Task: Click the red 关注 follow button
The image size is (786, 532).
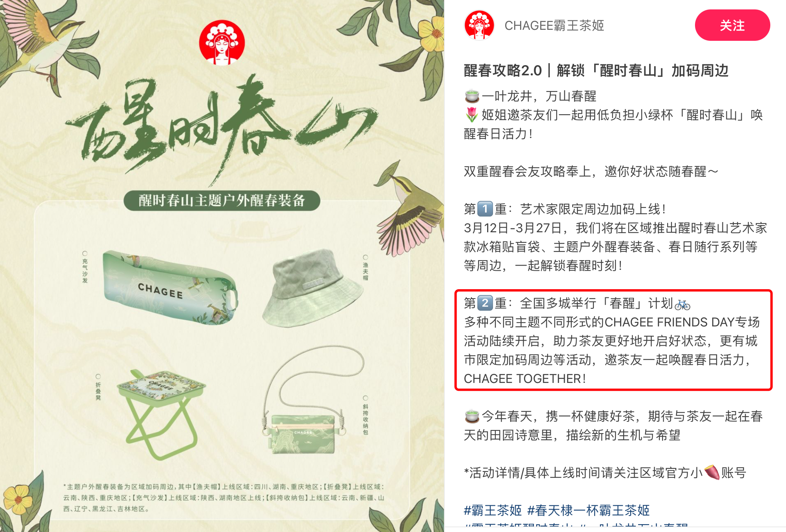Action: coord(732,26)
